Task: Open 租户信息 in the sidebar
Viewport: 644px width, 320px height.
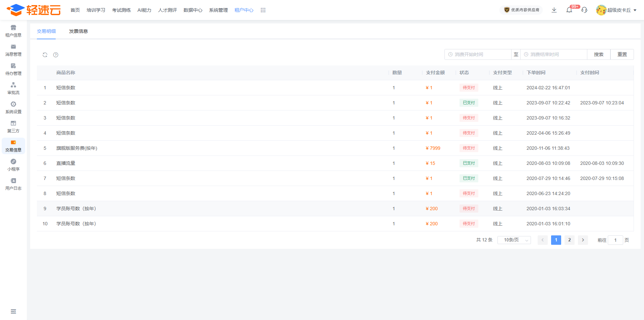Action: [x=13, y=31]
